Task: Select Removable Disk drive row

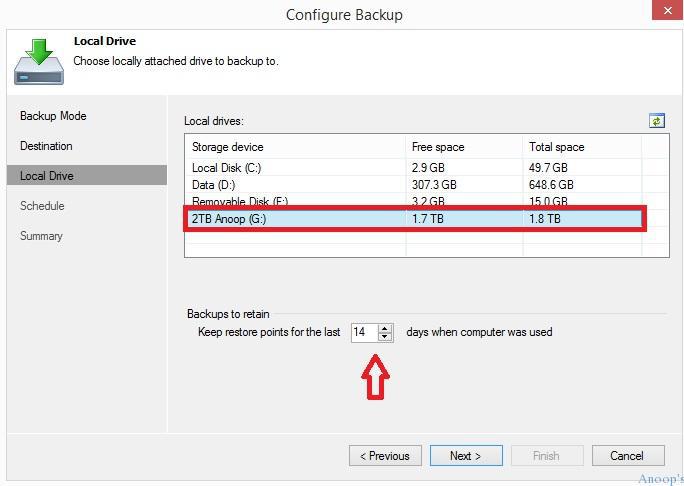Action: [x=427, y=200]
